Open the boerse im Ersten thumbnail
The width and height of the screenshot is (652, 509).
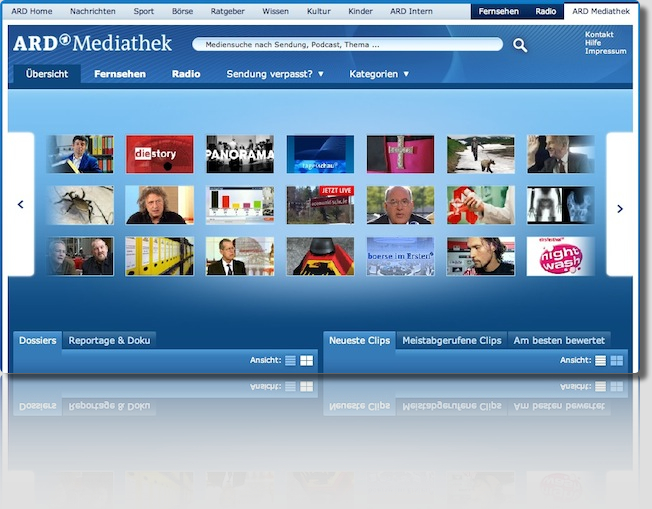pos(400,256)
